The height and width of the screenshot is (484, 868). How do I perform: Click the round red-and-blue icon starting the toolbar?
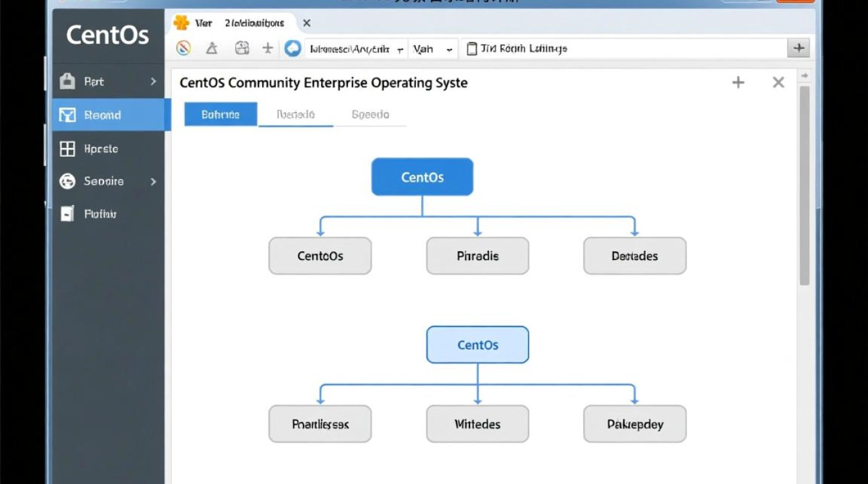point(183,48)
